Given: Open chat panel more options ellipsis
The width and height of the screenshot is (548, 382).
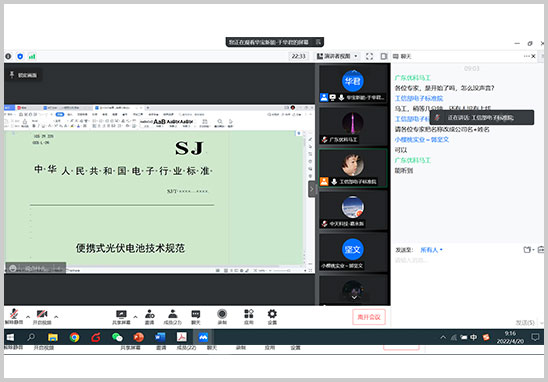Looking at the screenshot, I should coord(527,56).
